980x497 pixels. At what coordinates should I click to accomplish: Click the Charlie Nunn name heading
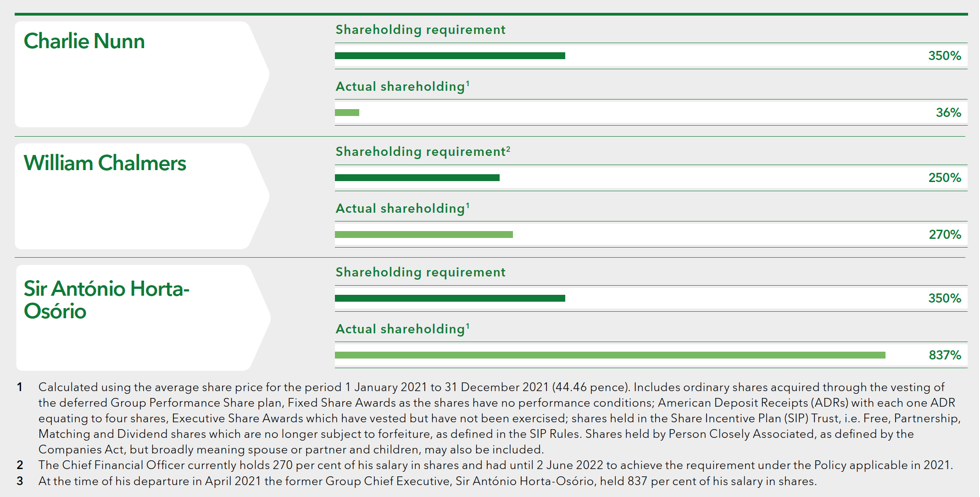click(84, 41)
